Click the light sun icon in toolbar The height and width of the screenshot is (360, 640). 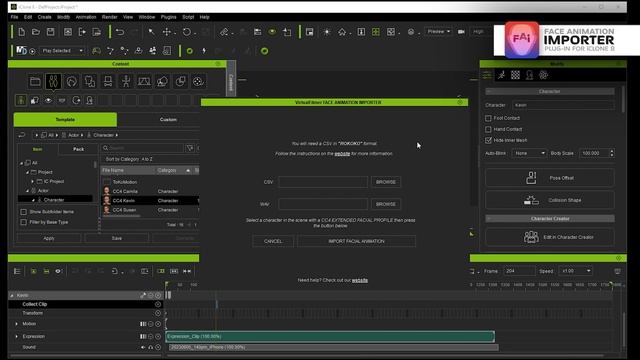pos(327,32)
